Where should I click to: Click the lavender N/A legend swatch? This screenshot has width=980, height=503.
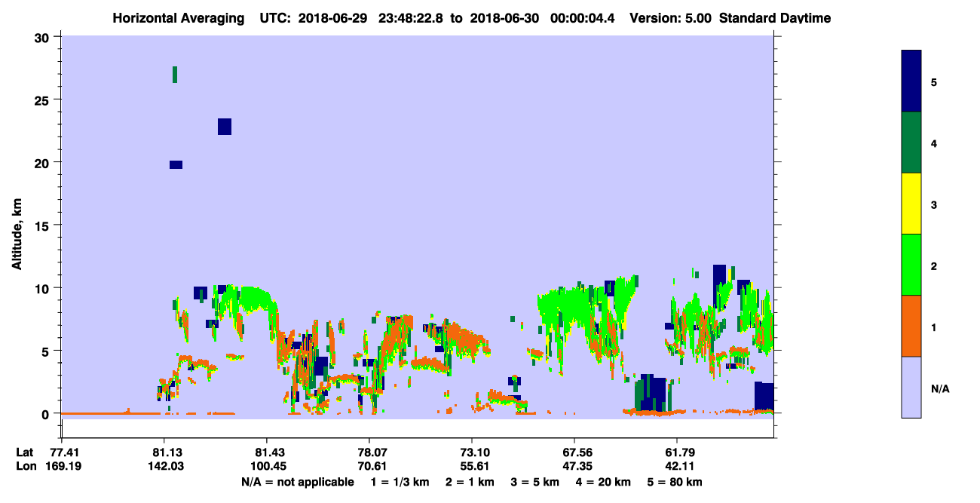[911, 387]
